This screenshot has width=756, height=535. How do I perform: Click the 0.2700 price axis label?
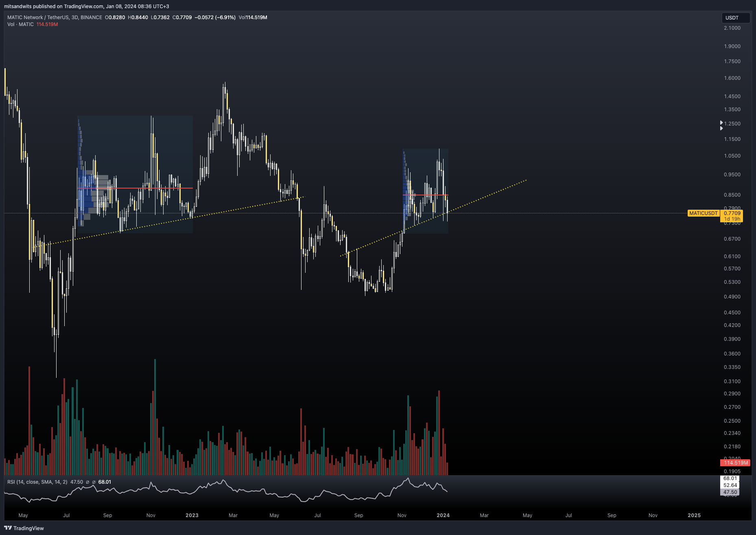[x=732, y=407]
